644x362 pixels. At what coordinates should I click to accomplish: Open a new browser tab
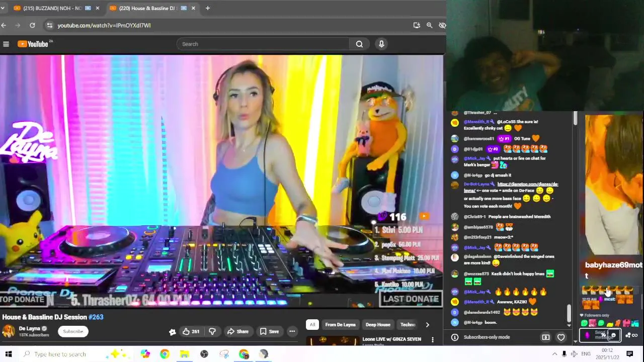207,8
